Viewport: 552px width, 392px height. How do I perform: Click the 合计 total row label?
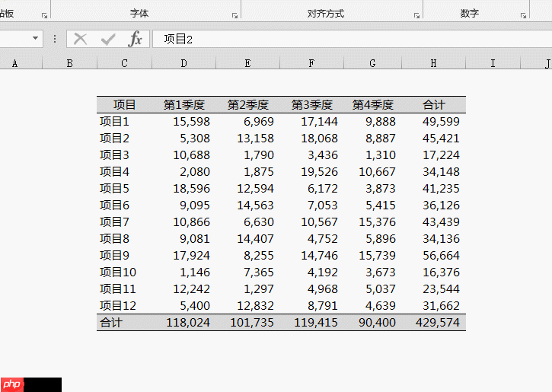124,322
